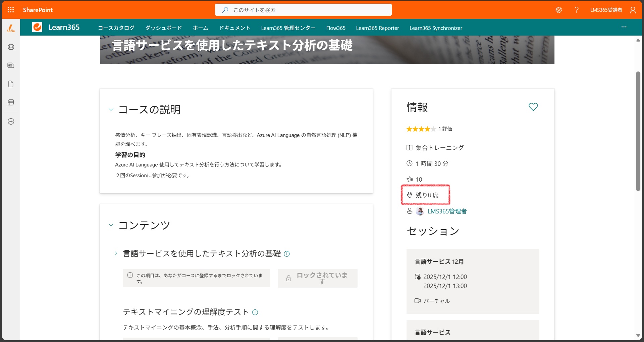Click the calendar icon for 12月 session
The height and width of the screenshot is (342, 644).
click(418, 277)
